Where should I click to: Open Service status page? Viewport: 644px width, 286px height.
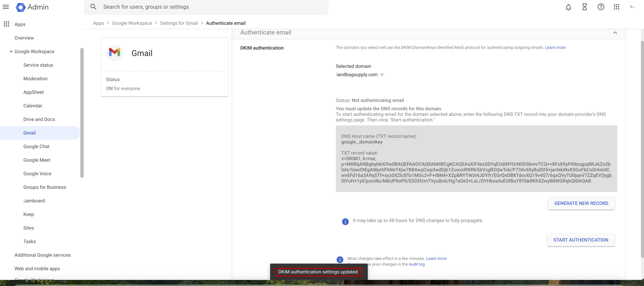[38, 65]
